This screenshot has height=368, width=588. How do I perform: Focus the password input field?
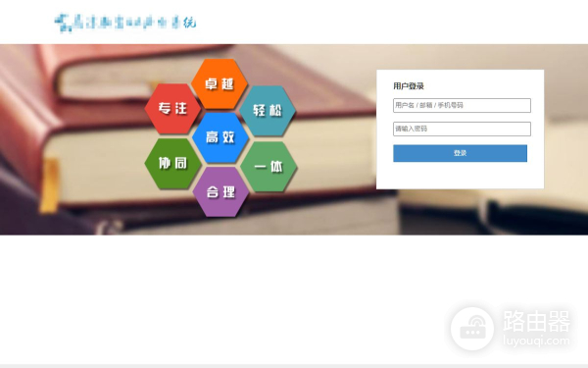coord(462,129)
